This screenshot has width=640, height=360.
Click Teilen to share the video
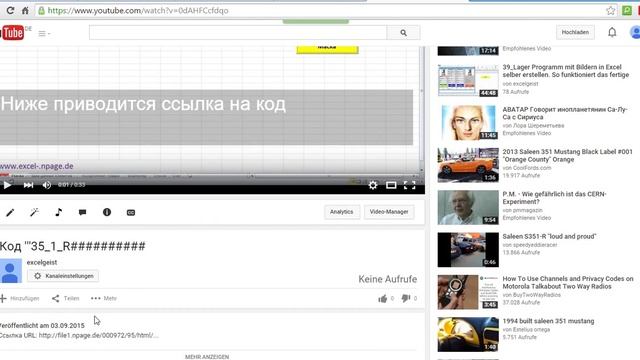[66, 298]
